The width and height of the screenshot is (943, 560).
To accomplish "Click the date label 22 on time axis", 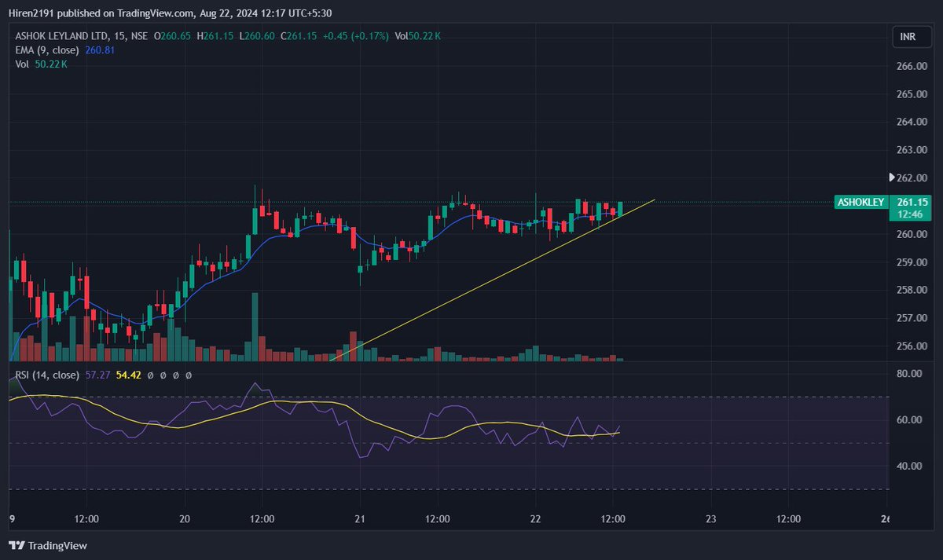I will click(535, 519).
